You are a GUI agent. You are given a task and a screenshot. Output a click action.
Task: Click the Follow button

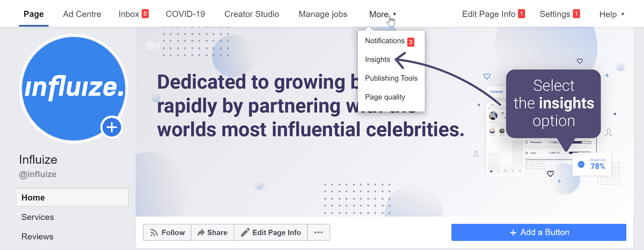click(167, 232)
